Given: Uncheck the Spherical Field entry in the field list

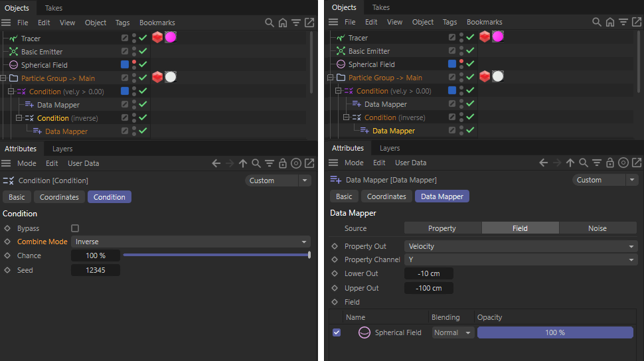Looking at the screenshot, I should [337, 332].
